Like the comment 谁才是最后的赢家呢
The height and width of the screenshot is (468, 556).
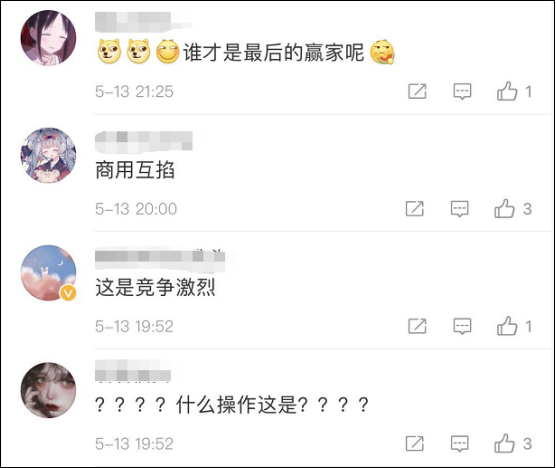coord(507,91)
